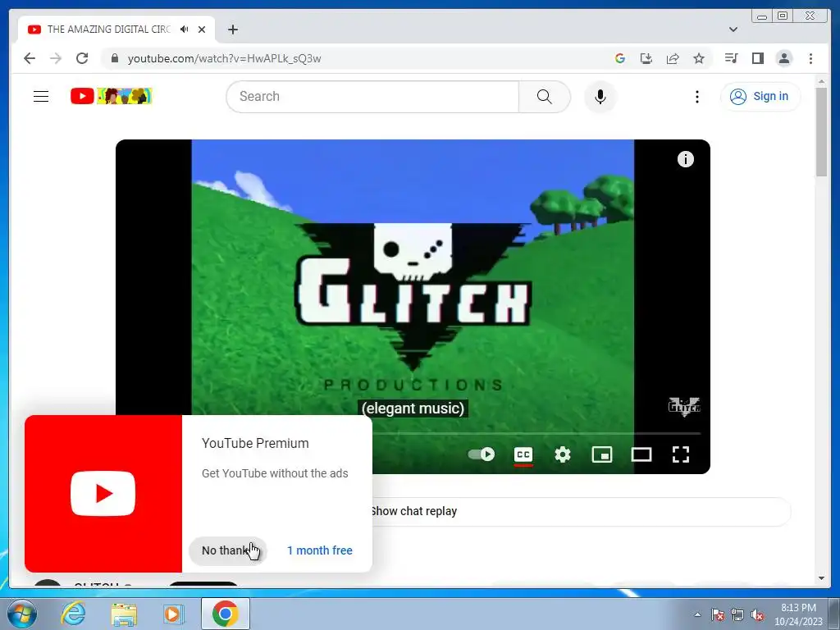Open the YouTube hamburger guide menu
The image size is (840, 630).
[x=41, y=97]
